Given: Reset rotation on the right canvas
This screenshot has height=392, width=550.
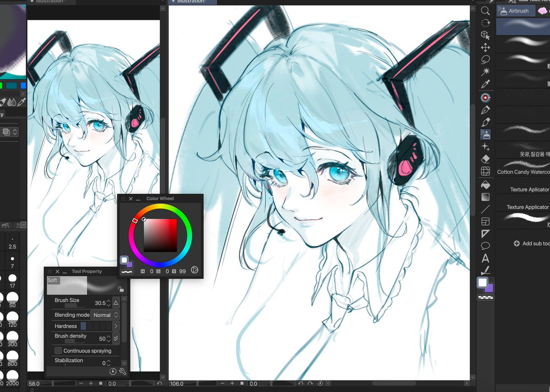Looking at the screenshot, I should click(320, 383).
